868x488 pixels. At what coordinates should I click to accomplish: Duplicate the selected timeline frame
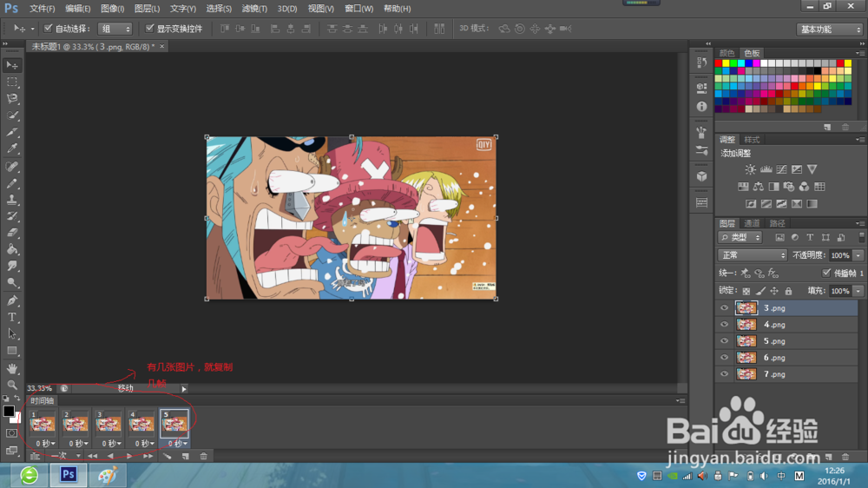[186, 456]
